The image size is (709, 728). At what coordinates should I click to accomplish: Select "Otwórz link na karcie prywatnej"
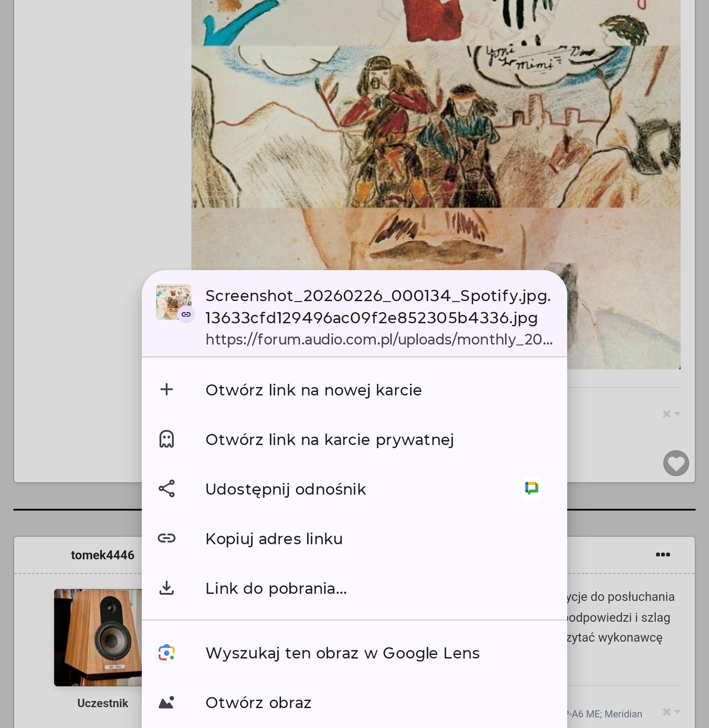click(x=329, y=440)
